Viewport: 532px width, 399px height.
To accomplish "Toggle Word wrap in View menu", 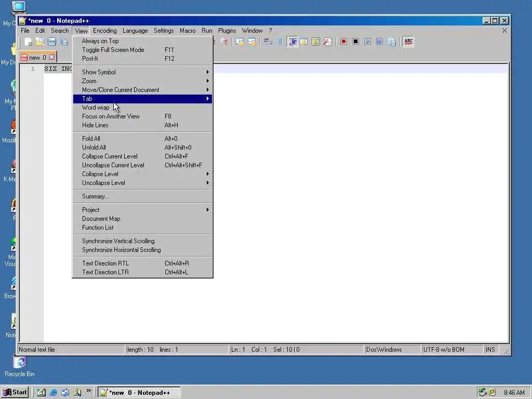I will 143,108.
